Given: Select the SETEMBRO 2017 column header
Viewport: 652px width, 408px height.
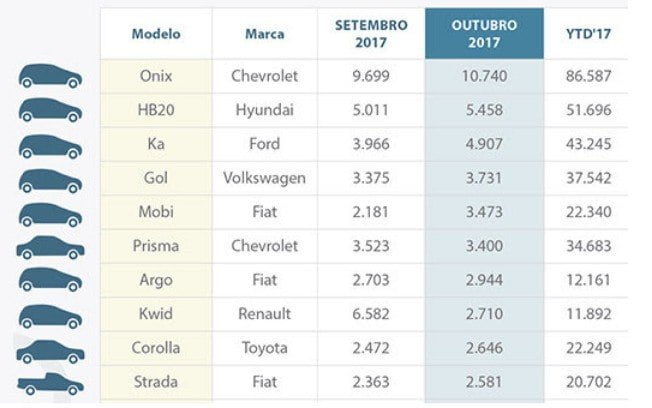Looking at the screenshot, I should (371, 34).
